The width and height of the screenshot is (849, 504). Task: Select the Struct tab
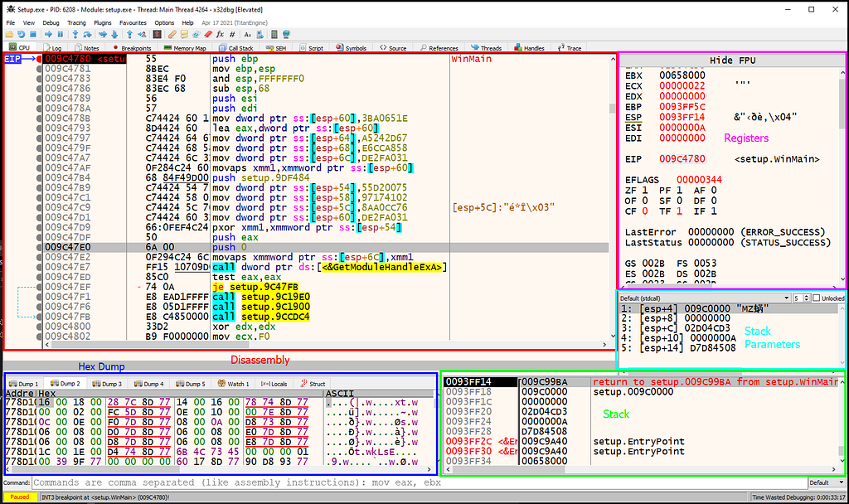pos(313,384)
